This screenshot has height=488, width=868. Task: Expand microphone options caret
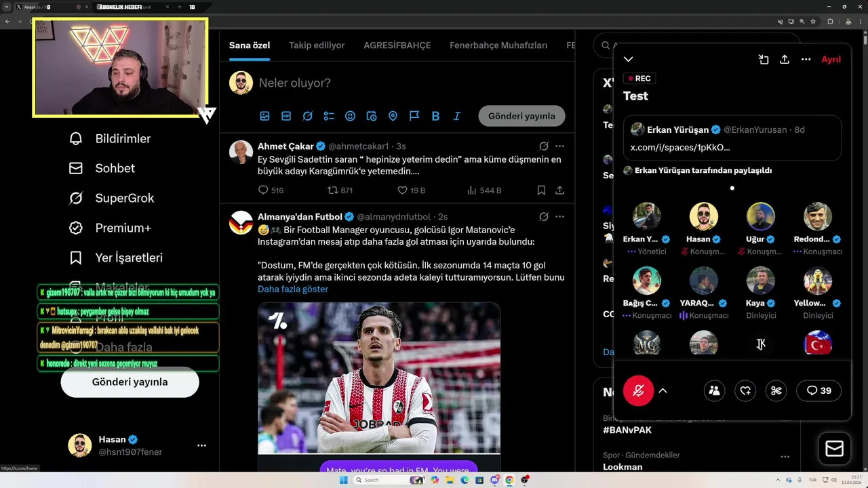coord(663,390)
